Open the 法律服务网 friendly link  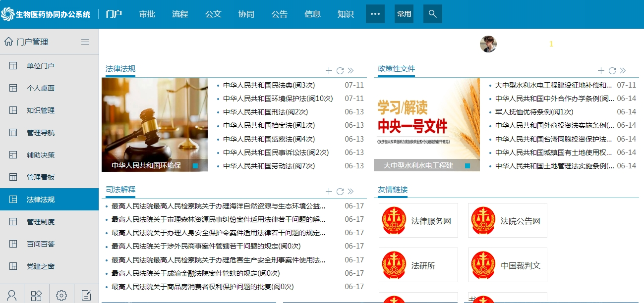(418, 220)
